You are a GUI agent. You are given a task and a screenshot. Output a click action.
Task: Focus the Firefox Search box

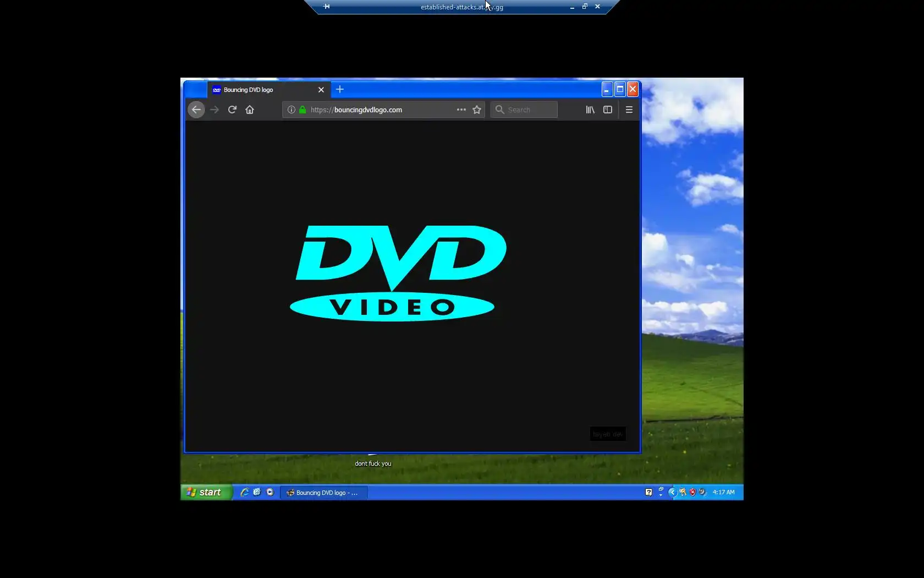524,110
